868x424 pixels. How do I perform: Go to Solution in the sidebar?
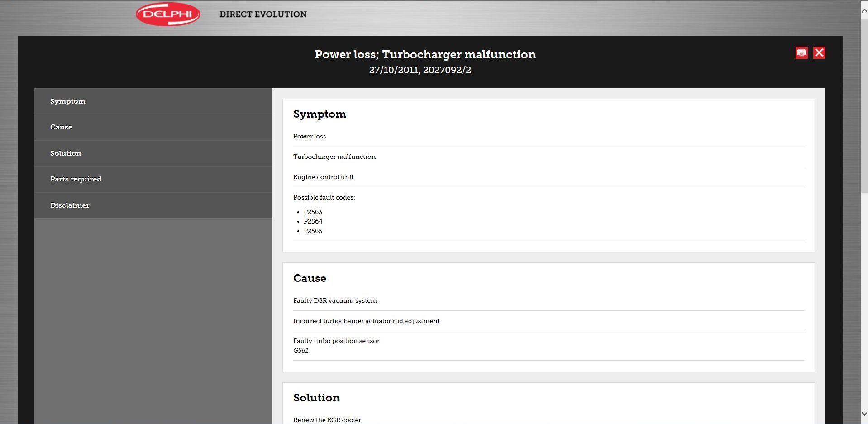coord(66,153)
